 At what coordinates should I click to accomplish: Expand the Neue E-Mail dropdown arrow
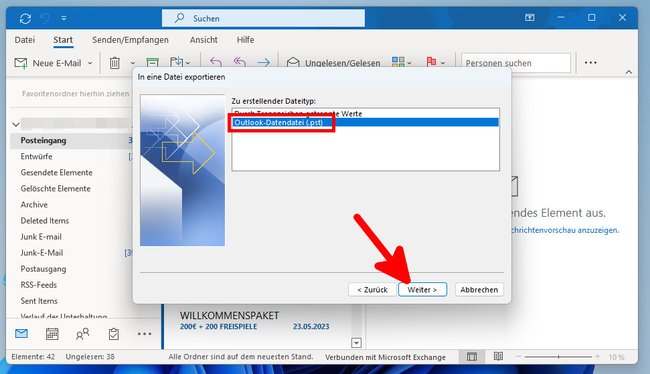[90, 63]
